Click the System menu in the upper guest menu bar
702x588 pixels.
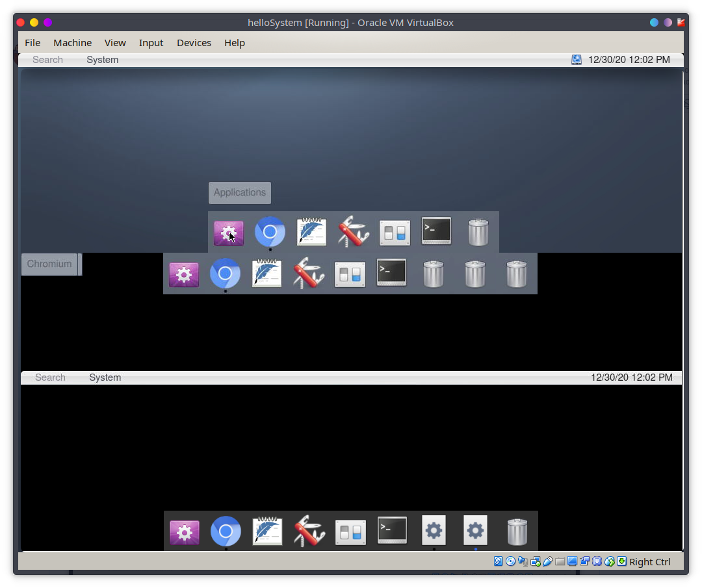click(103, 60)
